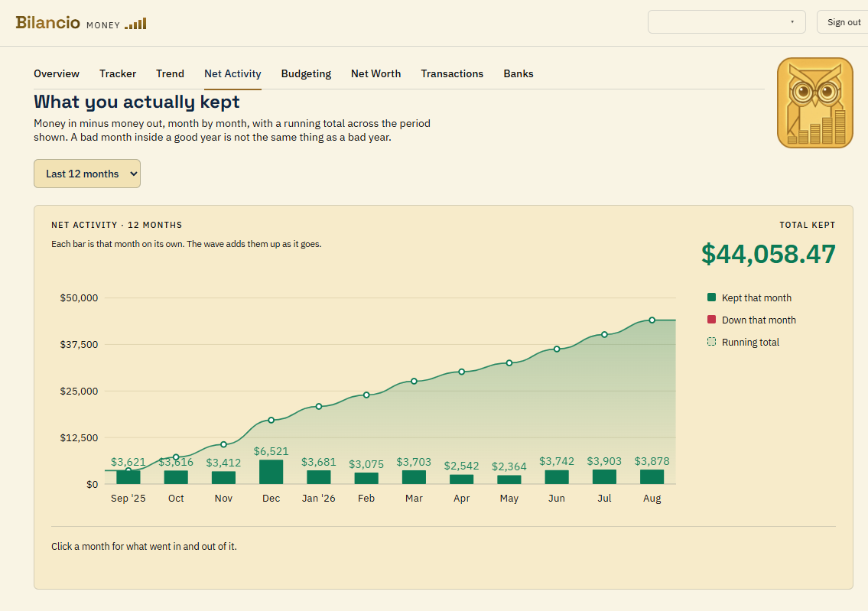This screenshot has height=611, width=868.
Task: Click the gold owl mascot image
Action: pyautogui.click(x=815, y=103)
